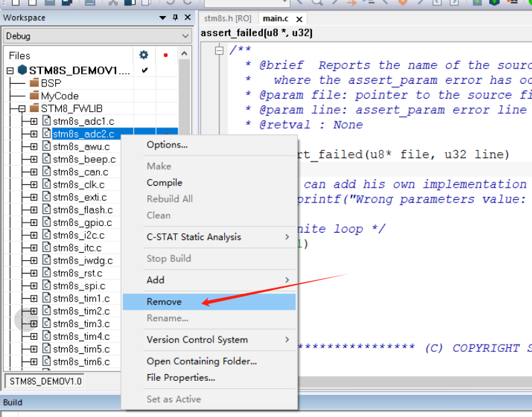Click the MyCode folder icon

(34, 96)
